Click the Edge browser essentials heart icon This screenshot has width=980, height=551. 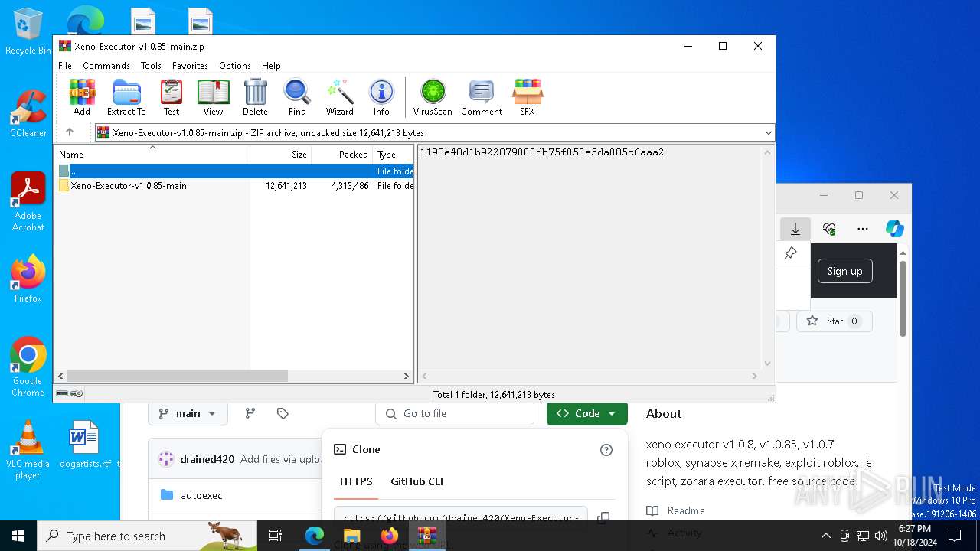click(x=829, y=229)
